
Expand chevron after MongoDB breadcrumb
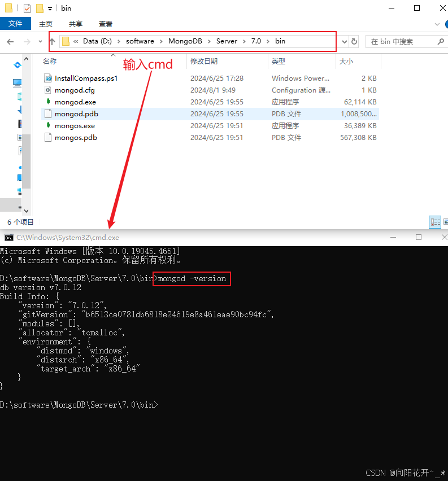[209, 41]
